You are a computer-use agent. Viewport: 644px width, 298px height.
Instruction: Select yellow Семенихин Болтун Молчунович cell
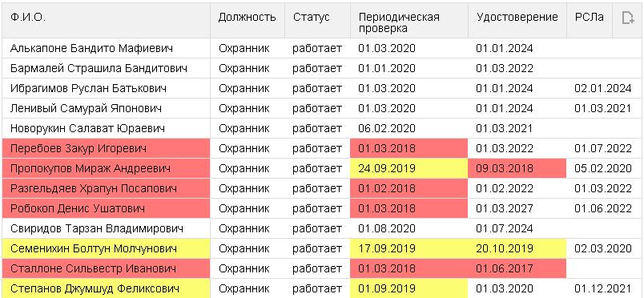click(x=106, y=248)
